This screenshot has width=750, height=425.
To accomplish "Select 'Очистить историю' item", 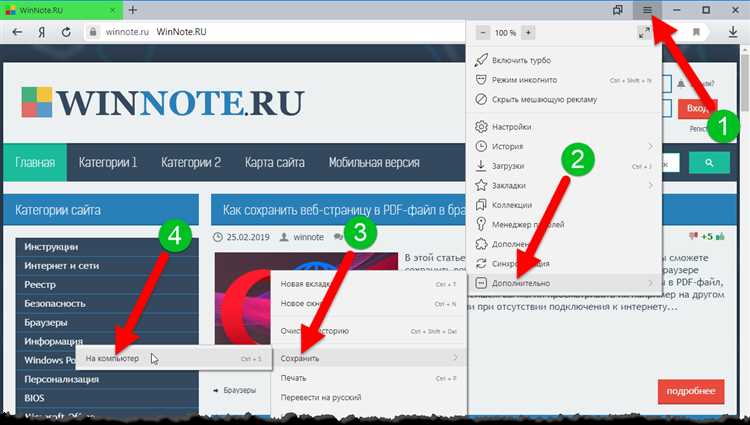I will pyautogui.click(x=368, y=331).
